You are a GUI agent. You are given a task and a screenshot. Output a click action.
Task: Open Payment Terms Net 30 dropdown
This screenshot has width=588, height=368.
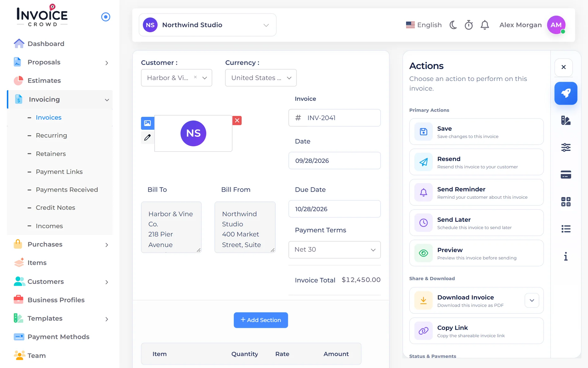(334, 250)
